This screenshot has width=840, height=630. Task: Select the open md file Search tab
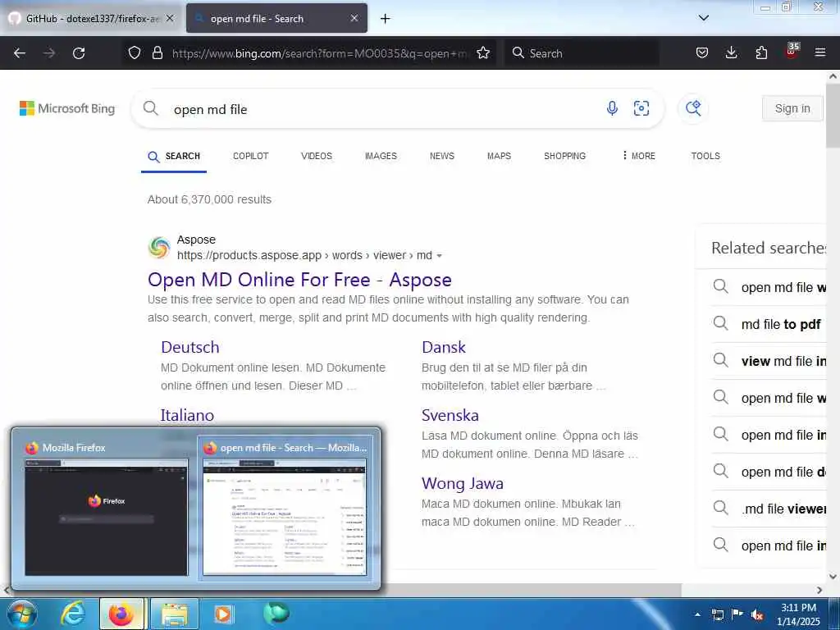click(x=276, y=19)
